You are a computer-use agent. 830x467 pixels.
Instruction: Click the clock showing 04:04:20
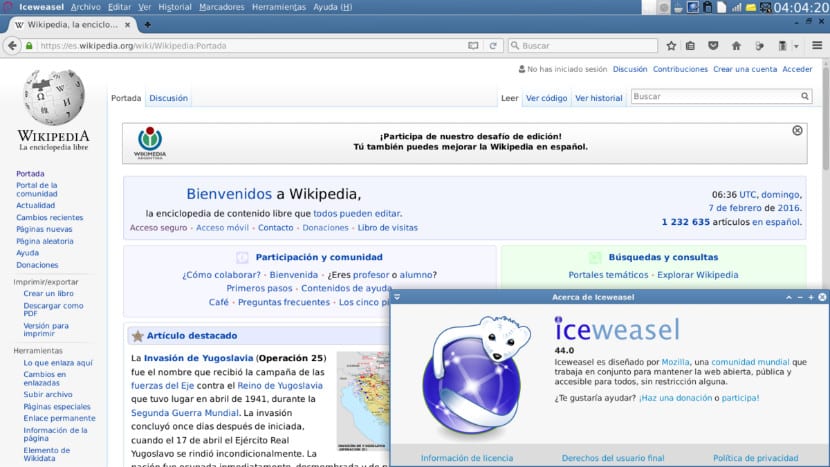[x=800, y=7]
